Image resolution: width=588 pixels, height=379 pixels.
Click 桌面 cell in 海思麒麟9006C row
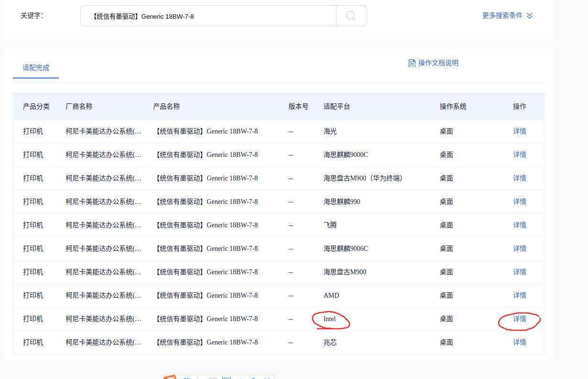point(446,248)
